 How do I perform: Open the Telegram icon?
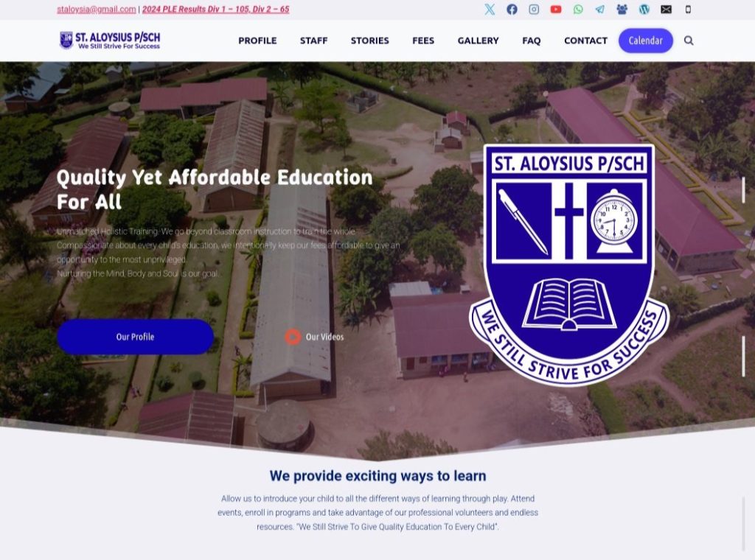(600, 9)
